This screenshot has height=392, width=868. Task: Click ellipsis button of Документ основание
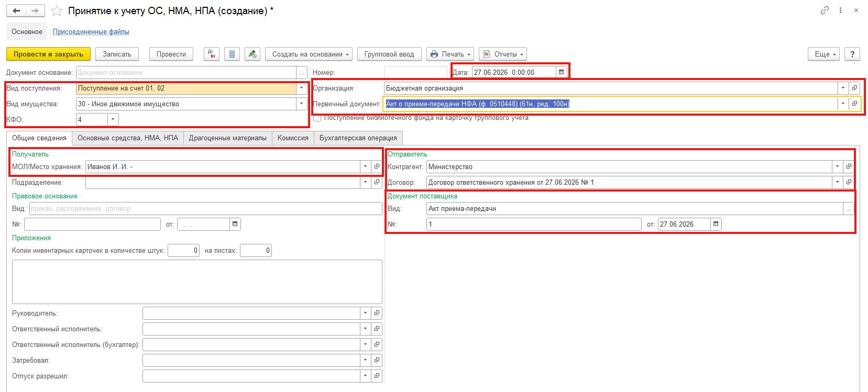tap(302, 72)
